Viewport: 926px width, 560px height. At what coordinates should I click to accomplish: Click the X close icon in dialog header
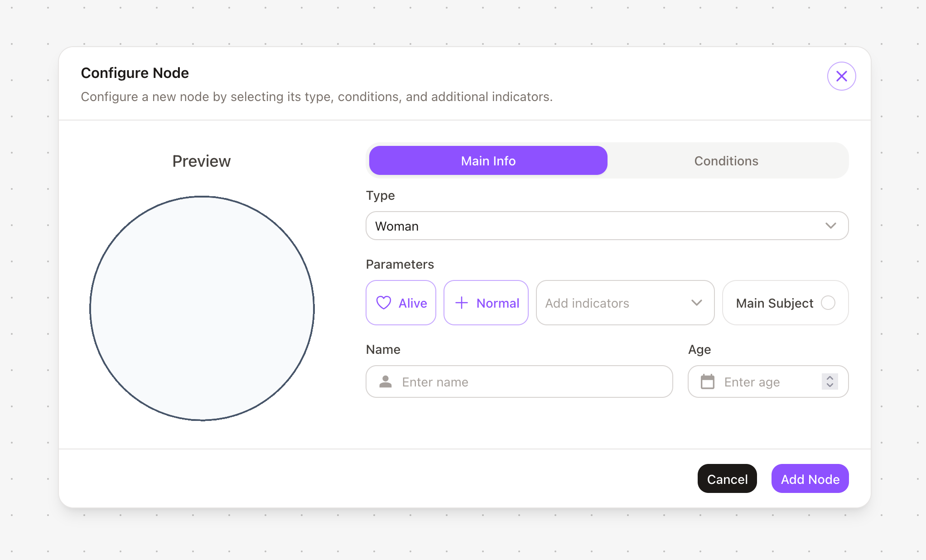click(841, 76)
